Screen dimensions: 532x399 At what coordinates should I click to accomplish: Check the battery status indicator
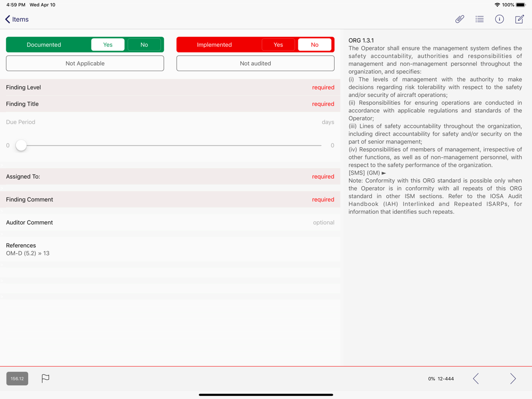pos(521,5)
